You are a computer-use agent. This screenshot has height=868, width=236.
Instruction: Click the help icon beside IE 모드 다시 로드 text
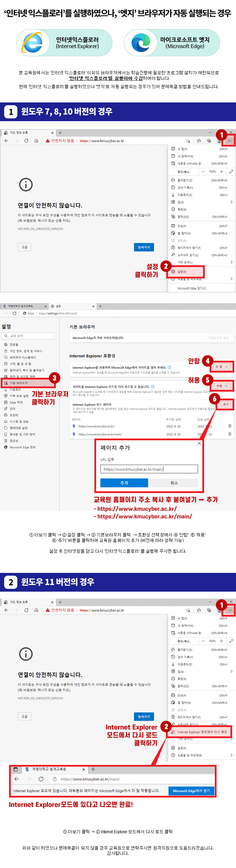coord(153,386)
